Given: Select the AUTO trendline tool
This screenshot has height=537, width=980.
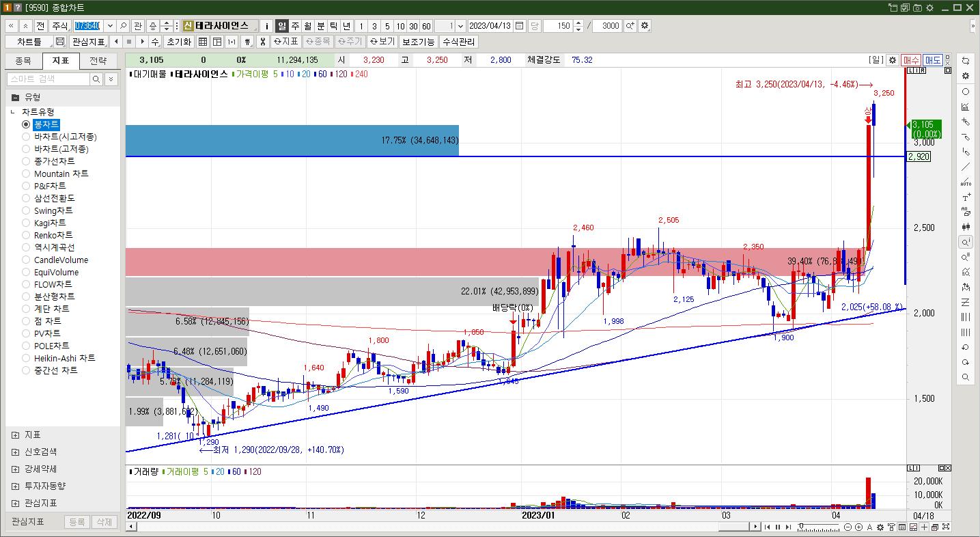Looking at the screenshot, I should 966,182.
